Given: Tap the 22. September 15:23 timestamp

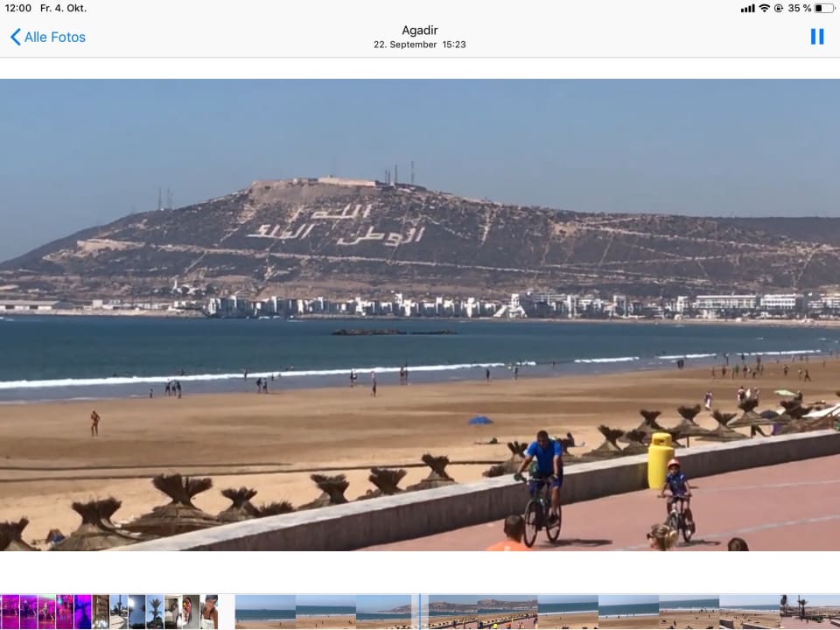Looking at the screenshot, I should (419, 44).
